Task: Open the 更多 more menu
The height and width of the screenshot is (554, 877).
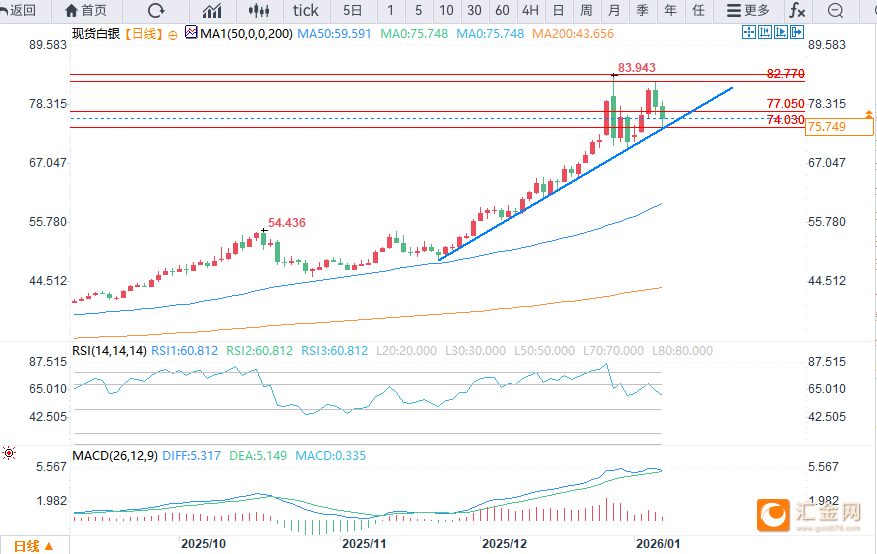Action: tap(748, 10)
